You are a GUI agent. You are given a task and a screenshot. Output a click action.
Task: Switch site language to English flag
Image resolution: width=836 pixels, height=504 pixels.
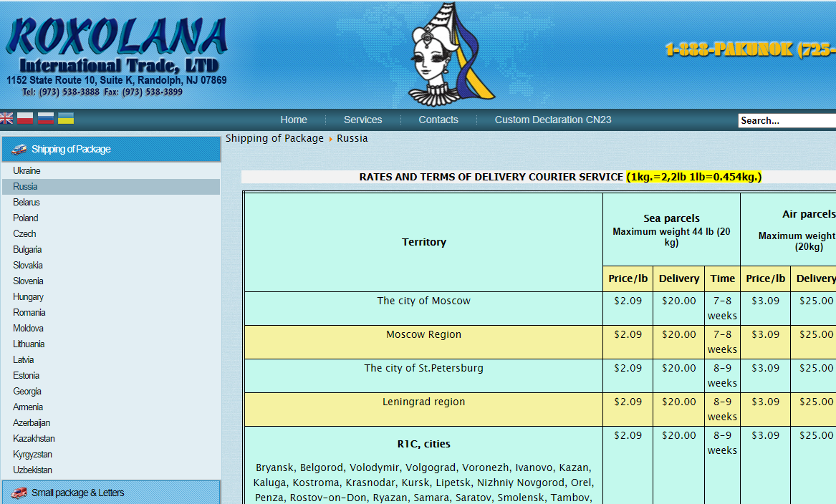[x=6, y=118]
